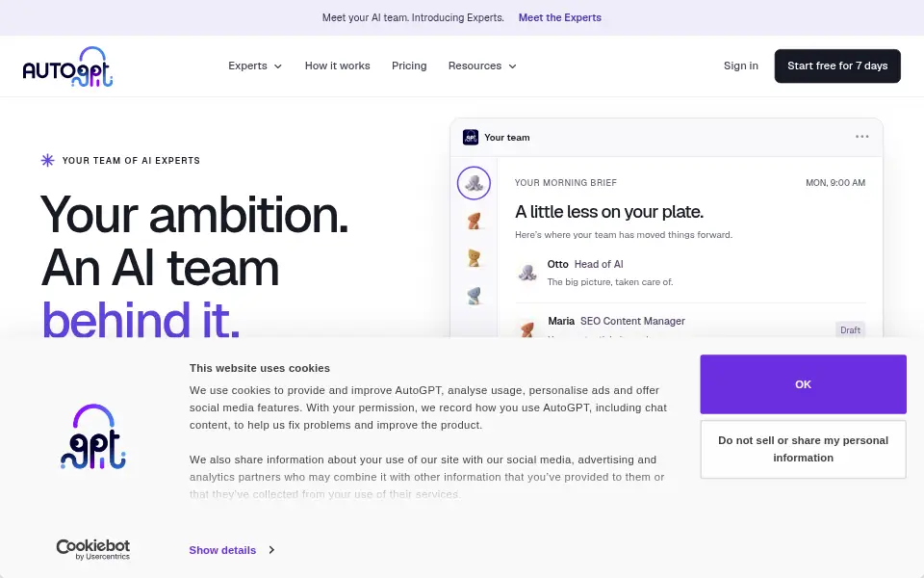Click the Resources menu chevron arrow
The image size is (924, 578).
click(512, 66)
